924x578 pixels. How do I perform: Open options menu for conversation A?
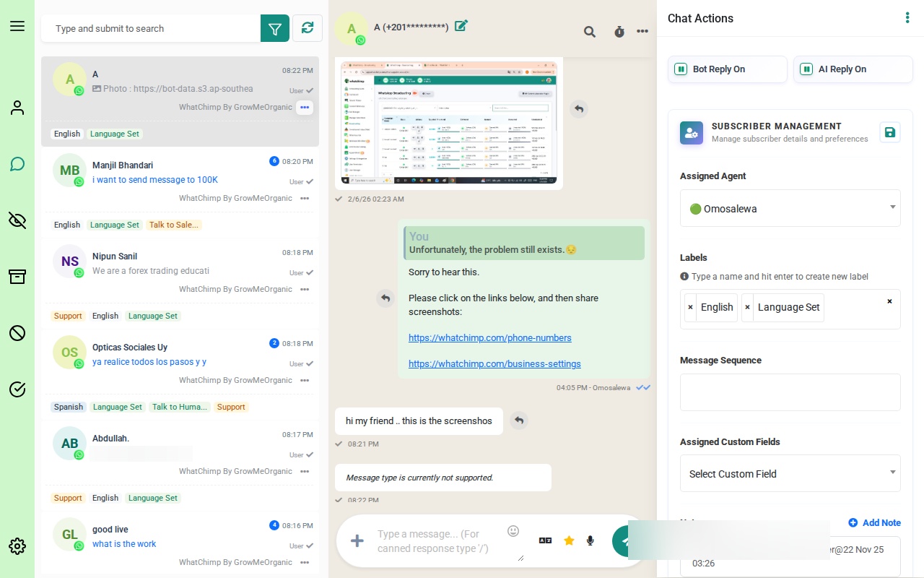pyautogui.click(x=305, y=107)
